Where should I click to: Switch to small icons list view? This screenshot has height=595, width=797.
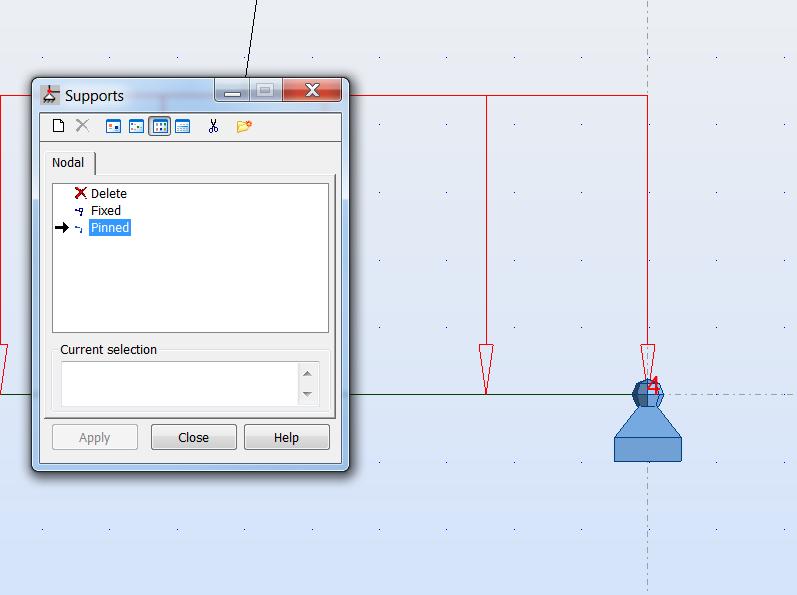[136, 126]
